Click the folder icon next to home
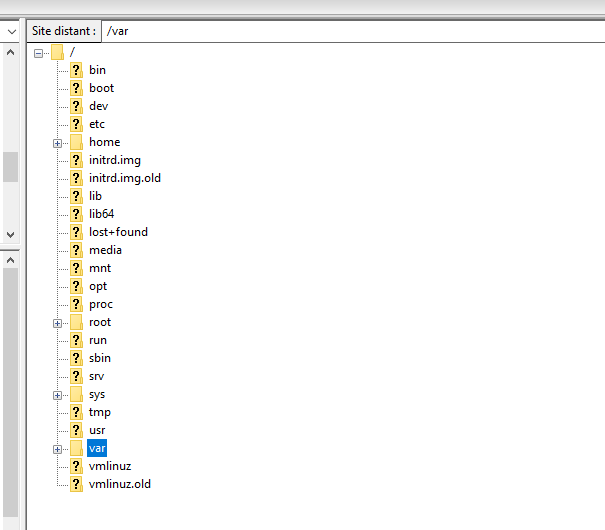Viewport: 605px width, 530px height. click(76, 142)
